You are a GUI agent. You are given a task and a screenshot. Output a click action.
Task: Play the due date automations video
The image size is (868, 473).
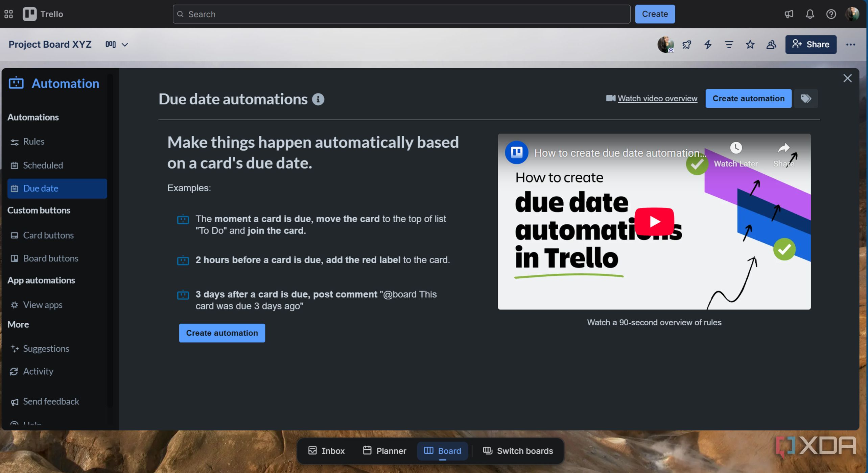point(654,221)
